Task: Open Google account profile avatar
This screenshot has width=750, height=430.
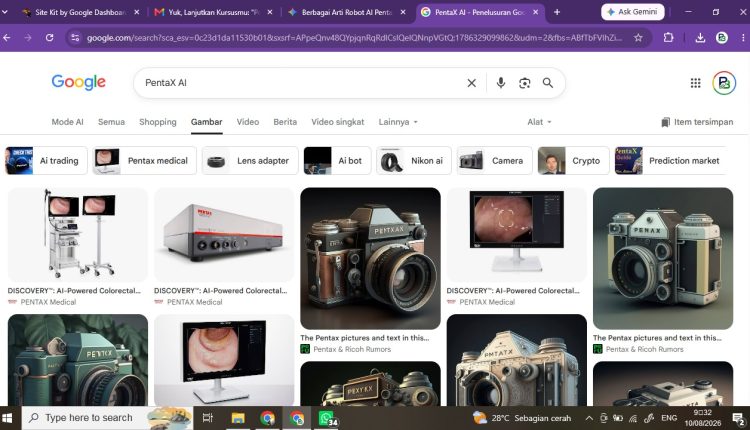Action: tap(724, 83)
